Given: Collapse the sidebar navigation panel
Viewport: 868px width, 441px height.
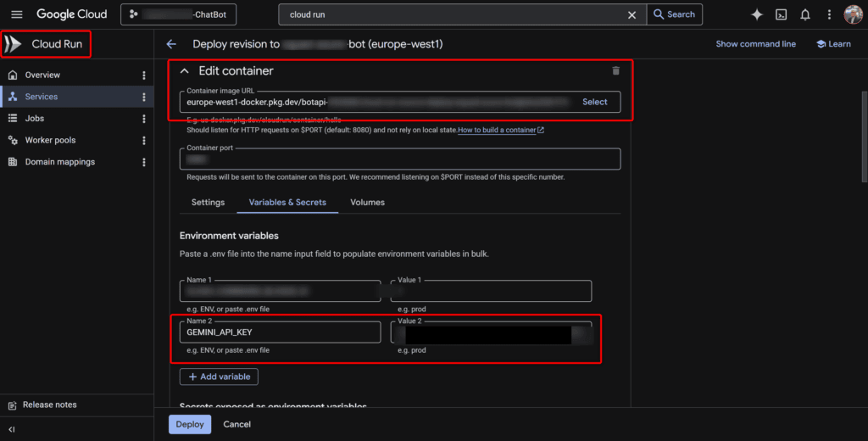Looking at the screenshot, I should pos(12,429).
